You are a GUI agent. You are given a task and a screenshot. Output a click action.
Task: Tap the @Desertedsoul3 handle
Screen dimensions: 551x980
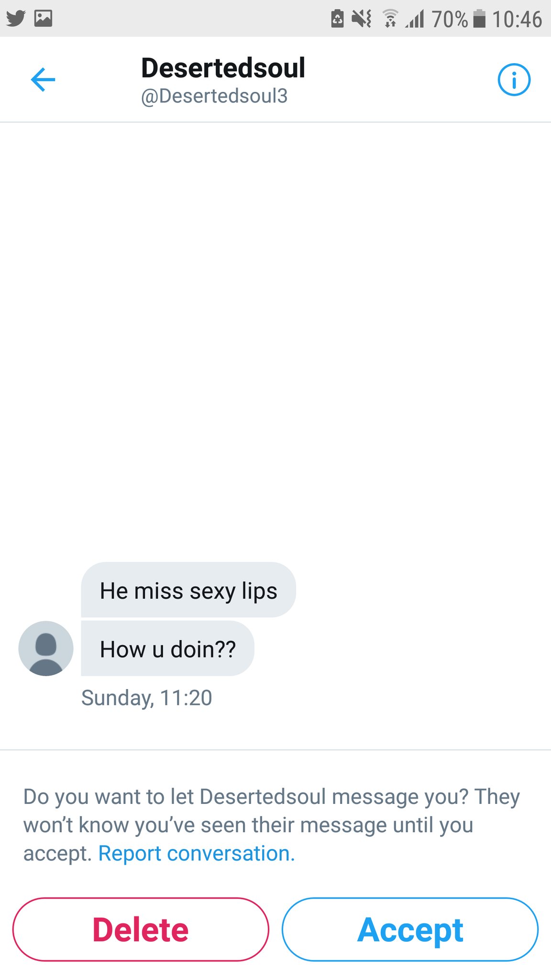point(214,96)
